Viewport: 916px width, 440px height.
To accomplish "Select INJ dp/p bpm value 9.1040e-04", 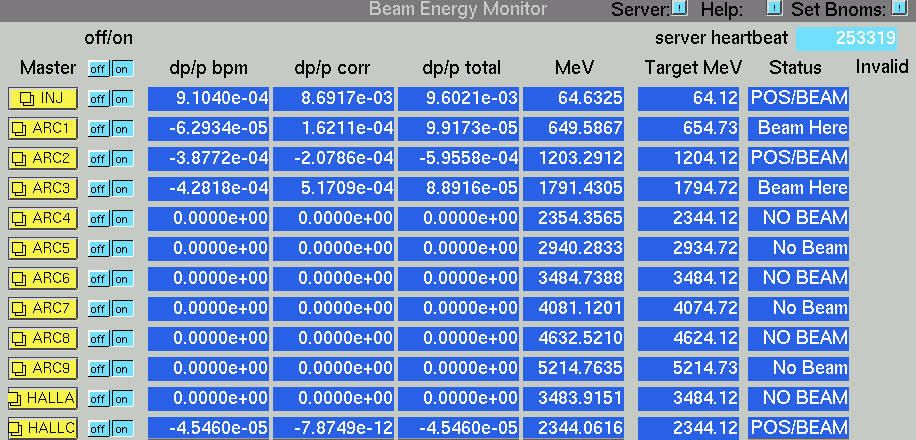I will (209, 99).
